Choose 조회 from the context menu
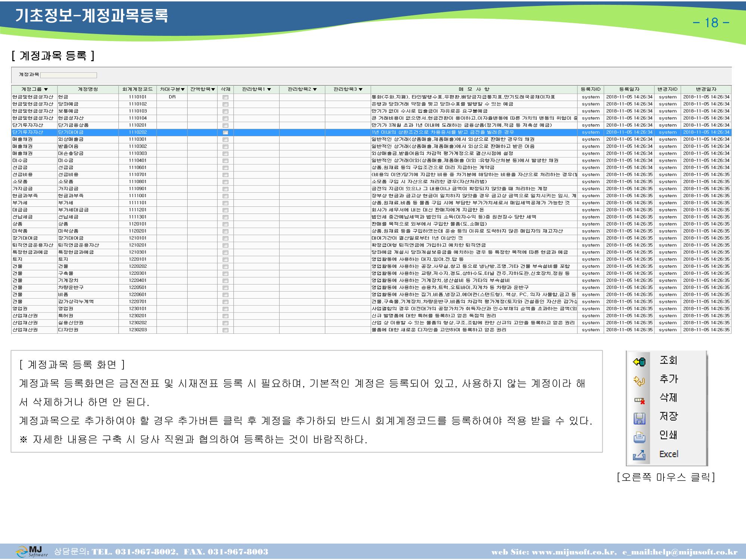The height and width of the screenshot is (560, 746). [x=668, y=360]
